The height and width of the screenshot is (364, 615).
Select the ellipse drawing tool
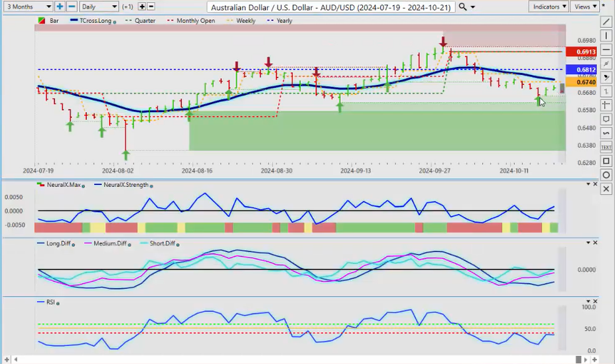tap(606, 175)
